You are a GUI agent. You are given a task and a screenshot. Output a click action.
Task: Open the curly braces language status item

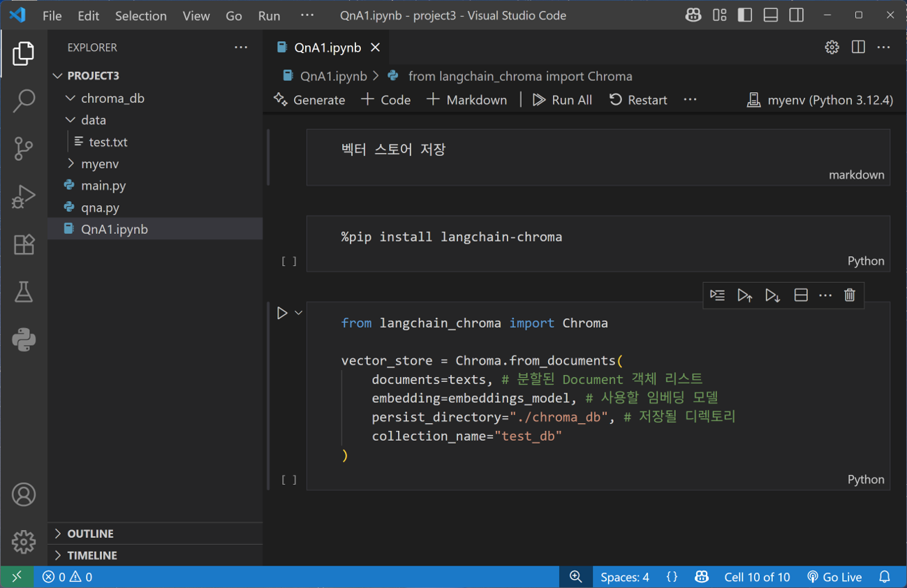pos(672,577)
